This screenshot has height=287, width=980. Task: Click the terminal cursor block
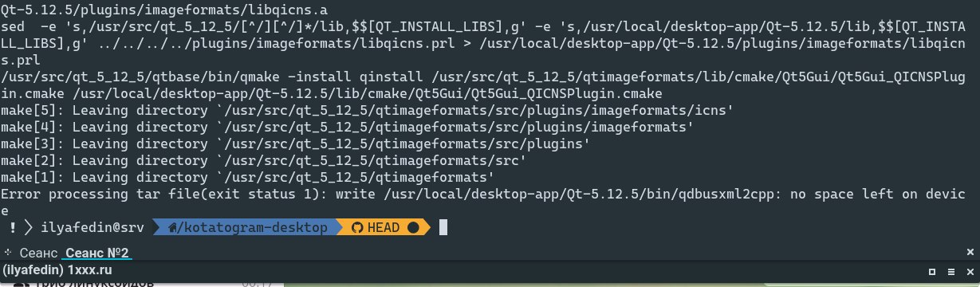pyautogui.click(x=443, y=227)
